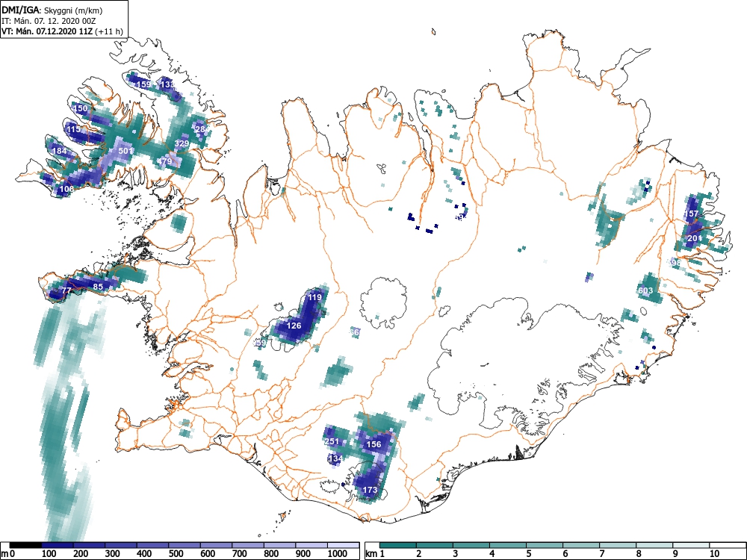Screen dimensions: 747x560
Task: Click the legend swatch between 100 and 200 m
Action: (58, 545)
